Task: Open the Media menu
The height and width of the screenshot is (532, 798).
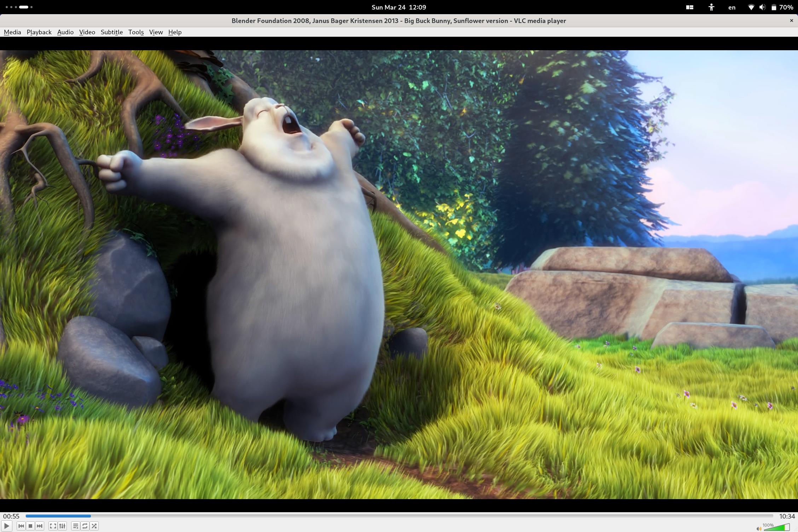Action: 12,32
